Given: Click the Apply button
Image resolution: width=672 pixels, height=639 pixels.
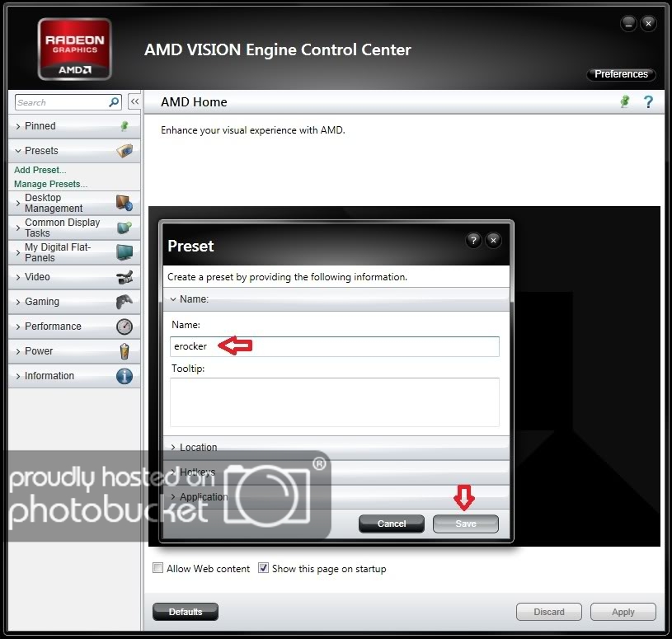Looking at the screenshot, I should click(x=623, y=612).
